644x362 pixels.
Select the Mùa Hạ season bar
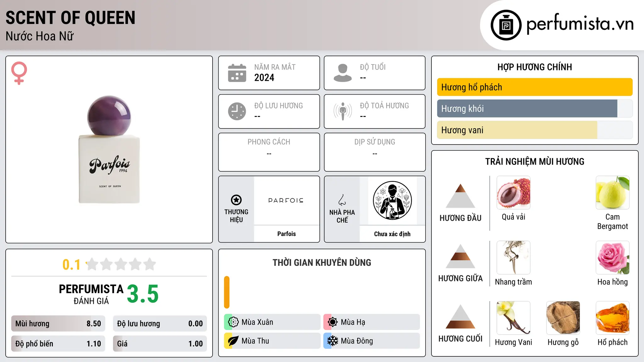click(x=371, y=322)
